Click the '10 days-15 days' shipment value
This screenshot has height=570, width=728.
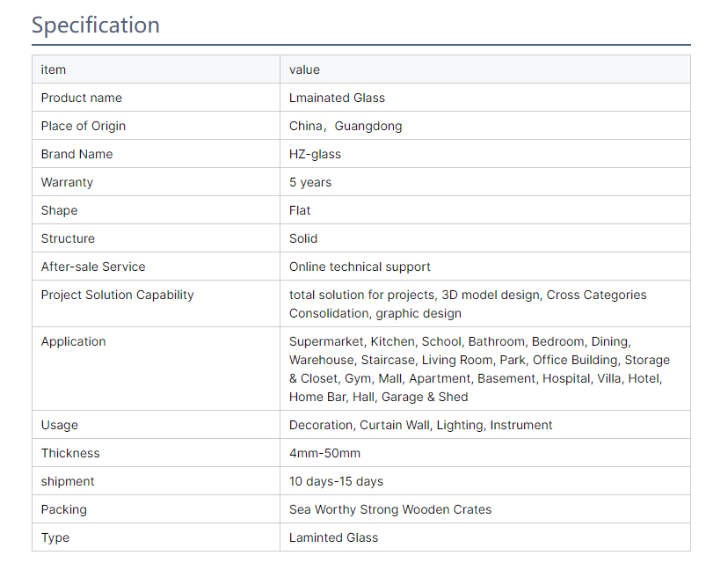336,482
